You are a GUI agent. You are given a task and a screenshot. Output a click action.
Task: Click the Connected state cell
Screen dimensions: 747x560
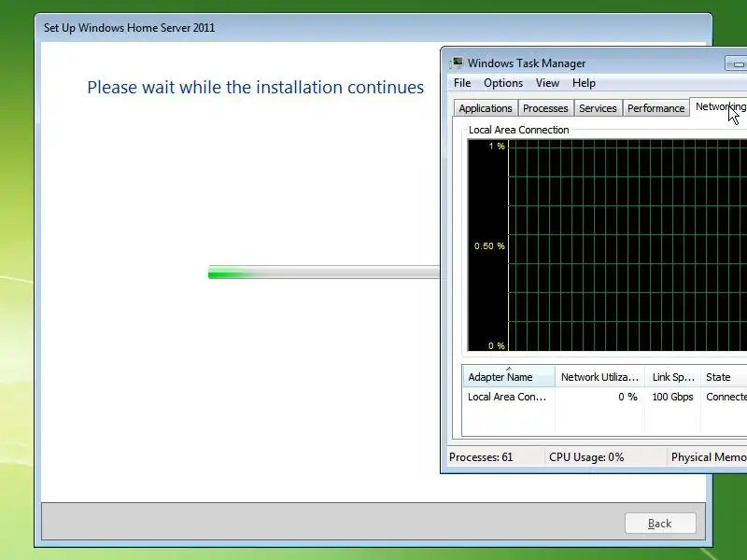[x=726, y=397]
